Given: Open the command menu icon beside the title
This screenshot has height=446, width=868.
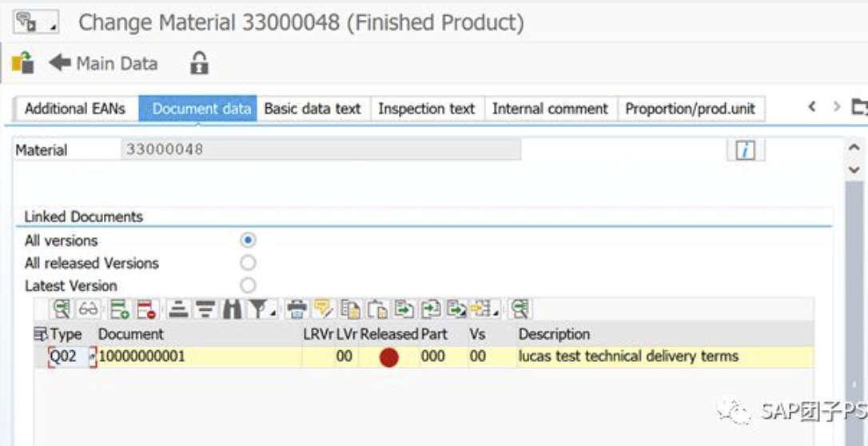Looking at the screenshot, I should (35, 22).
